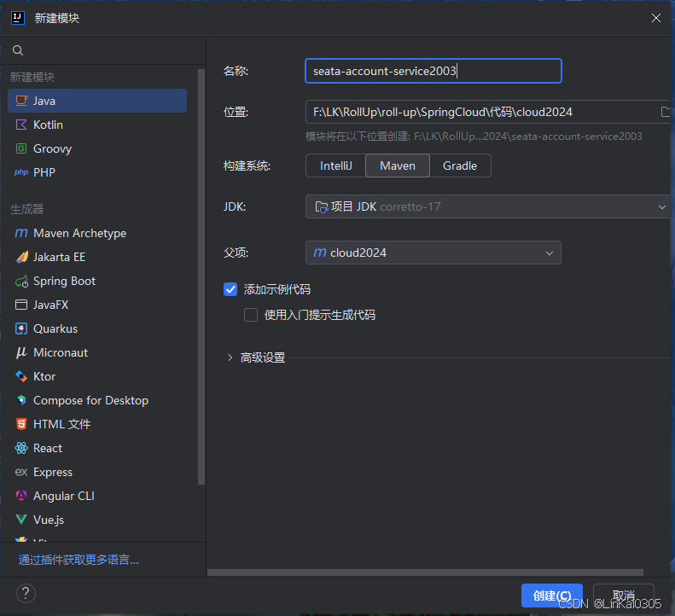The height and width of the screenshot is (616, 675).
Task: Click the Ktor diamond icon
Action: point(21,376)
